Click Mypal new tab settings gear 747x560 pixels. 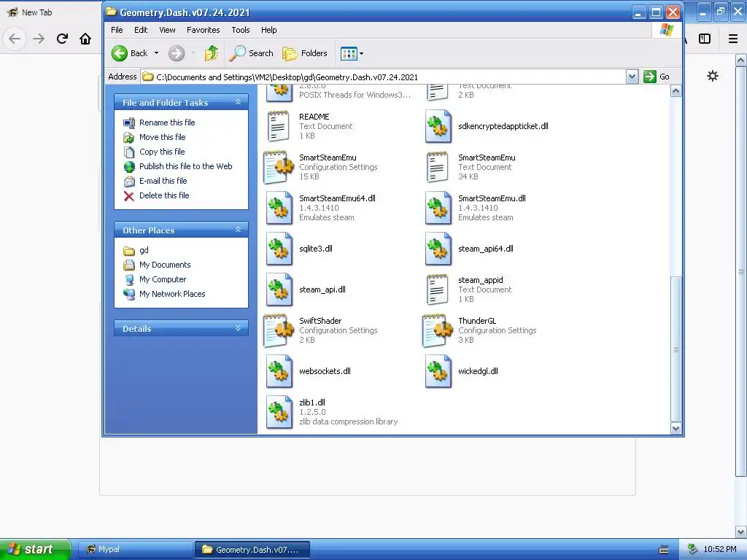point(712,76)
